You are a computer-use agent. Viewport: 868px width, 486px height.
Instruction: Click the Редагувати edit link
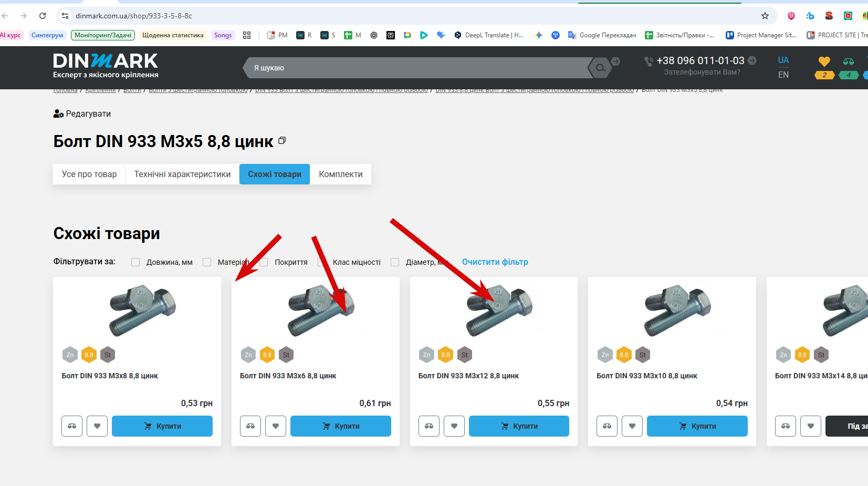82,113
